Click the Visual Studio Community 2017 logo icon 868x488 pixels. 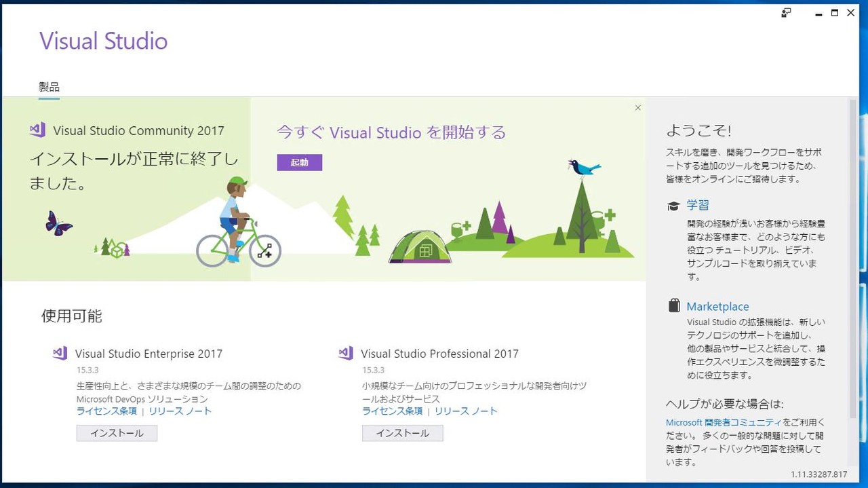(x=37, y=130)
